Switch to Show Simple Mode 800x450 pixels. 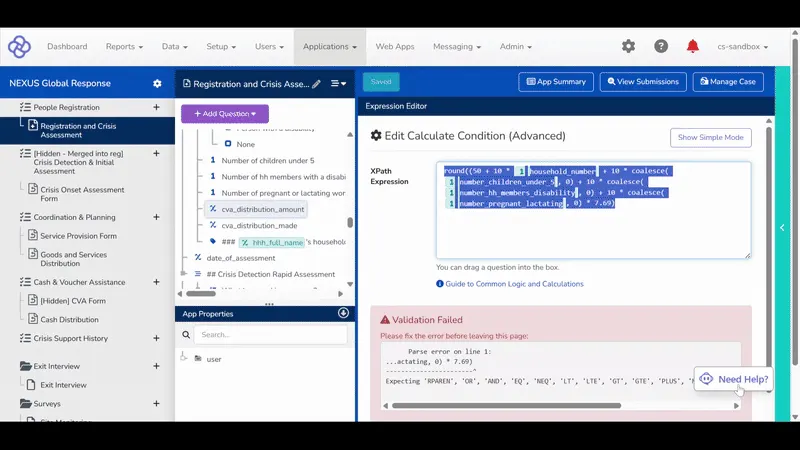[x=710, y=137]
